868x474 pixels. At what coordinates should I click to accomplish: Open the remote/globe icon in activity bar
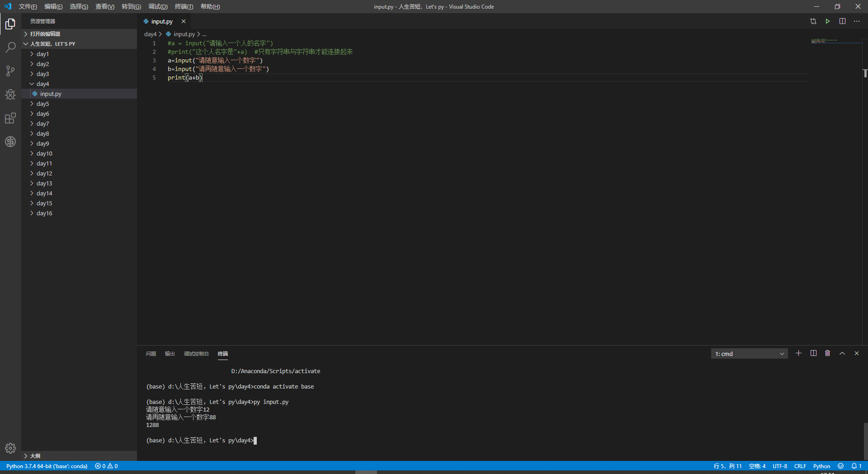[x=10, y=142]
